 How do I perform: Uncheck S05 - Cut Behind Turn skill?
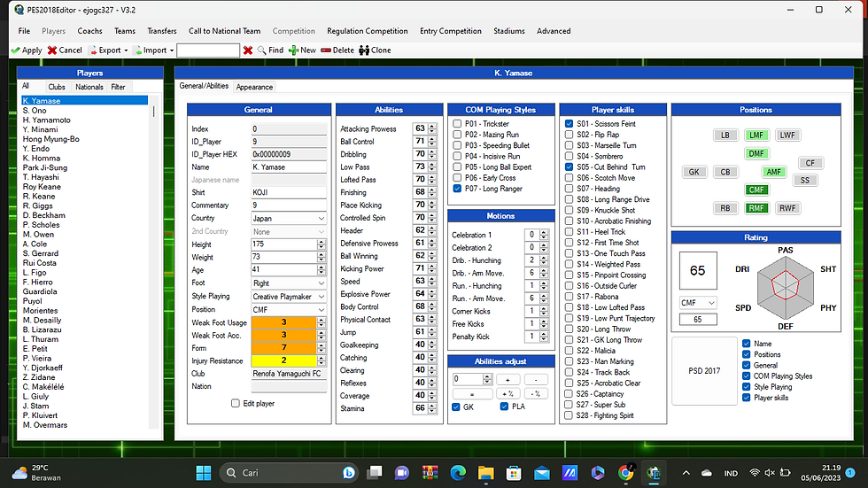coord(569,167)
